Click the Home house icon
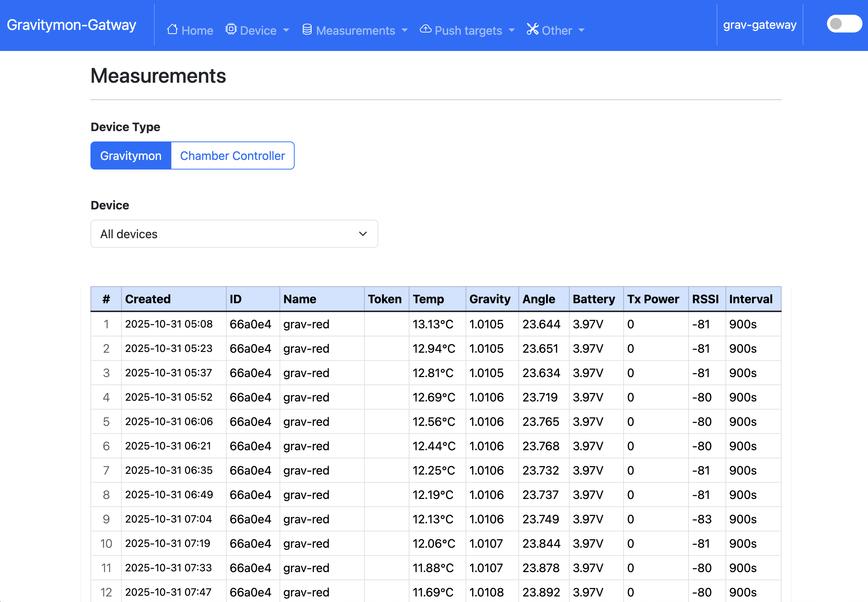Image resolution: width=868 pixels, height=602 pixels. 172,30
